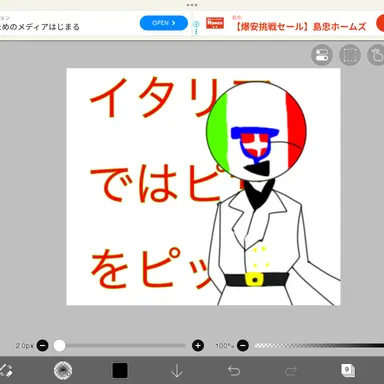Tap the red Homes store logo
384x384 pixels.
pos(215,23)
